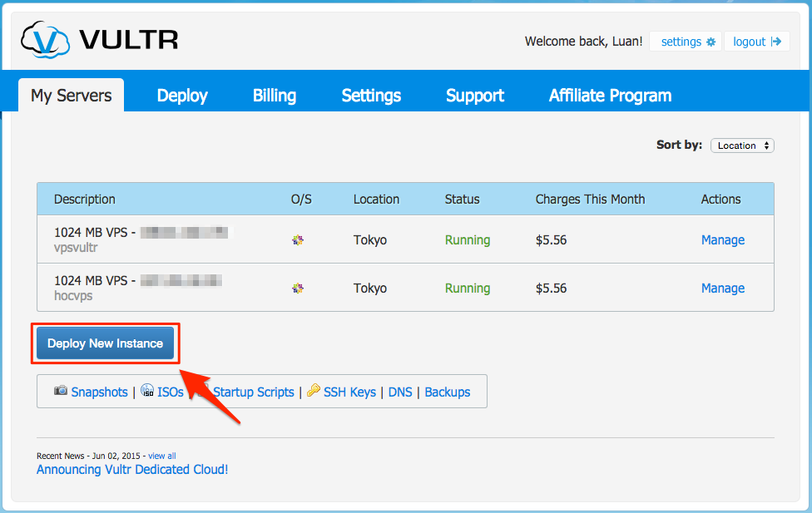Viewport: 812px width, 513px height.
Task: Click the logout arrow icon
Action: click(776, 42)
